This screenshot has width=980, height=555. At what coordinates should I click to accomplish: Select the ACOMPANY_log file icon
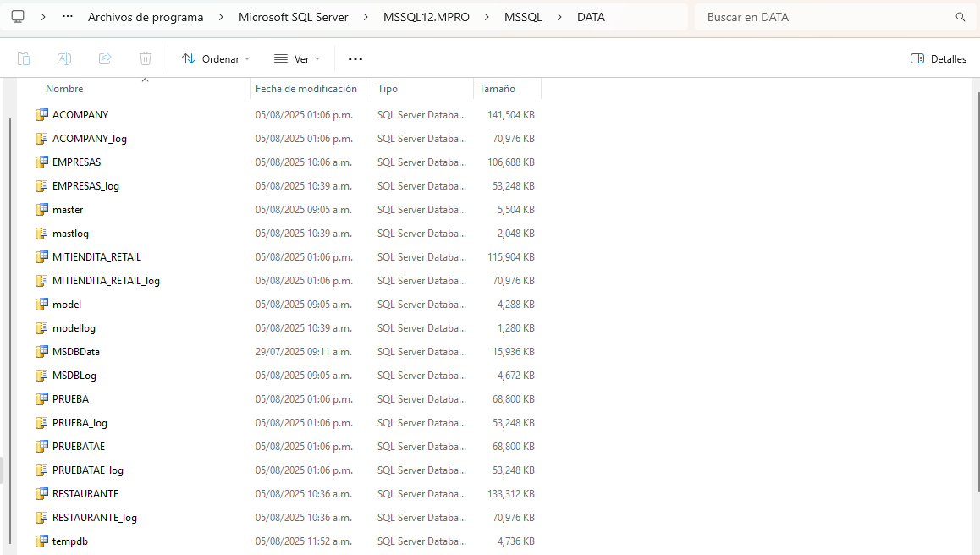(41, 138)
